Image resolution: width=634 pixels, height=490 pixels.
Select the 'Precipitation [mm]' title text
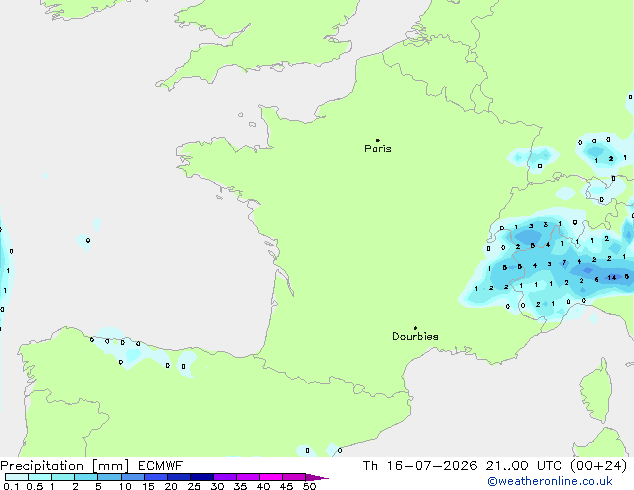(x=65, y=466)
